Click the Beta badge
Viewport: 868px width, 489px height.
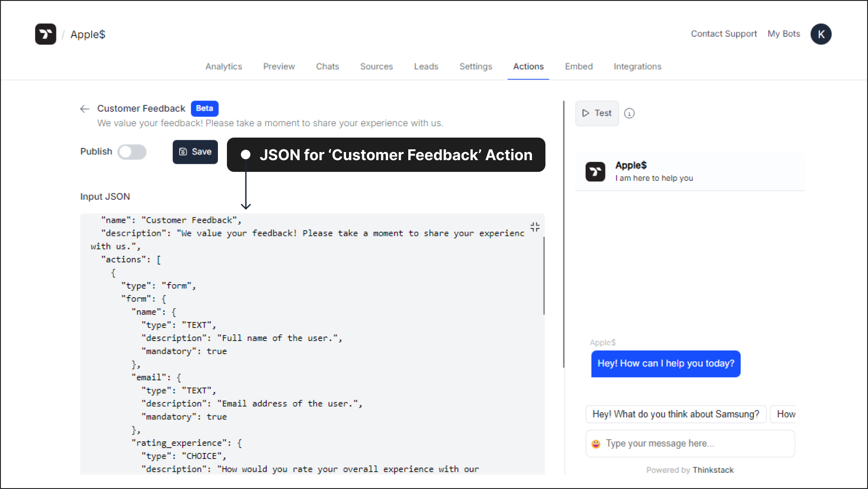coord(204,108)
